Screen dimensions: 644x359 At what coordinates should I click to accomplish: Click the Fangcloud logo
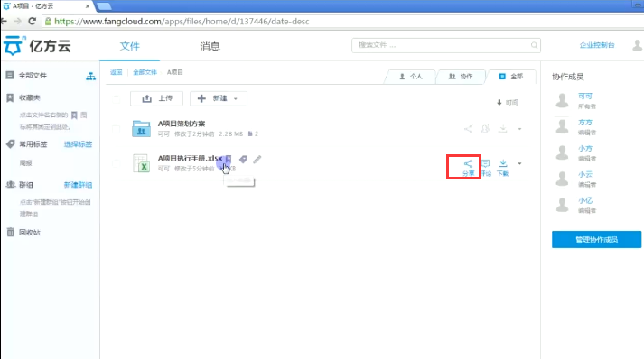click(37, 46)
